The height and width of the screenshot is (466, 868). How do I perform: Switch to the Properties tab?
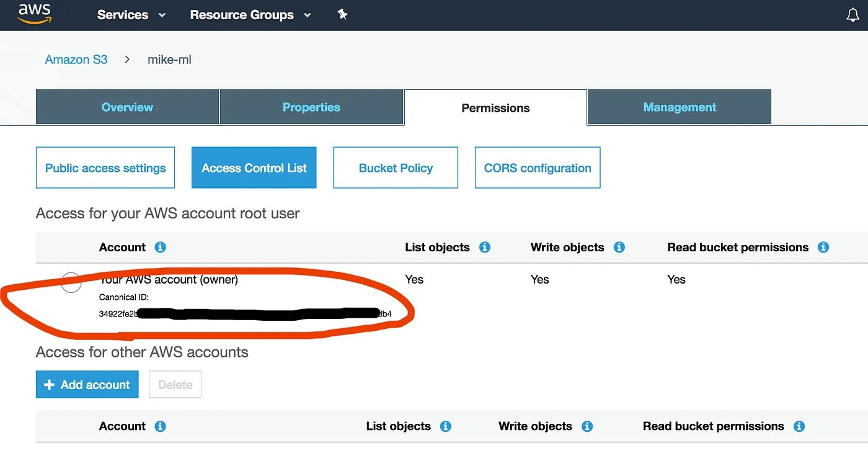point(311,107)
